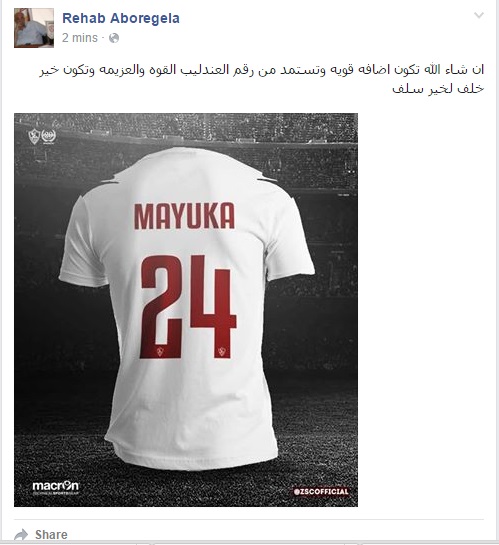The image size is (499, 545).
Task: Click the first line of Arabic post text
Action: coord(261,70)
